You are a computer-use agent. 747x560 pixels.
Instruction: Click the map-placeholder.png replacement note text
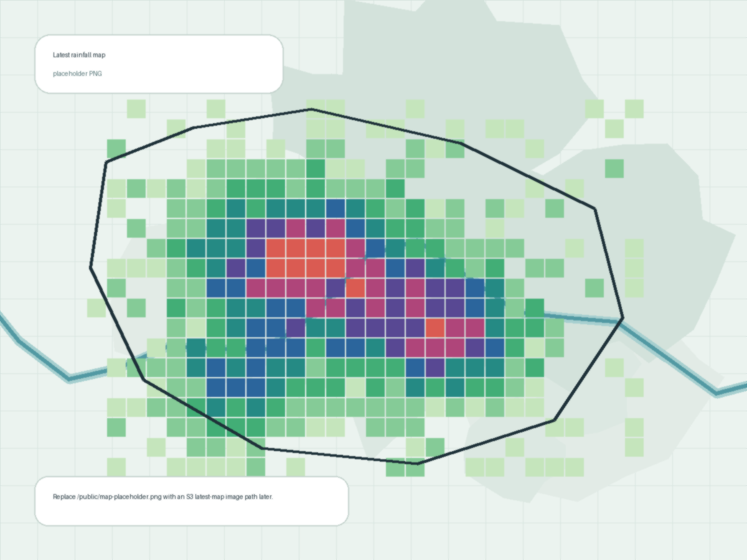[162, 497]
